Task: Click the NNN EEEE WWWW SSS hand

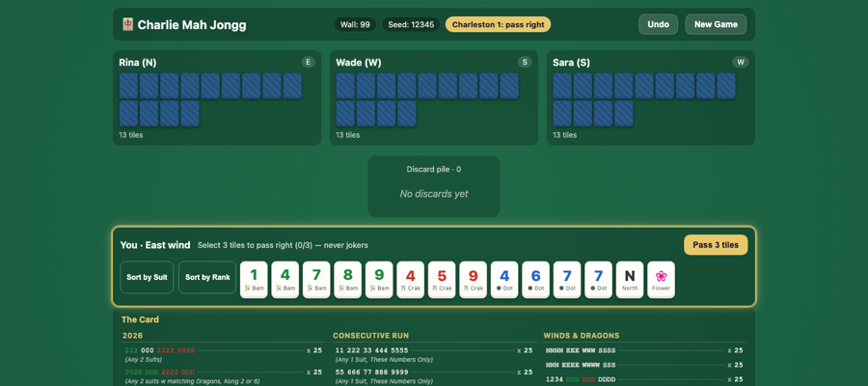Action: coord(581,365)
